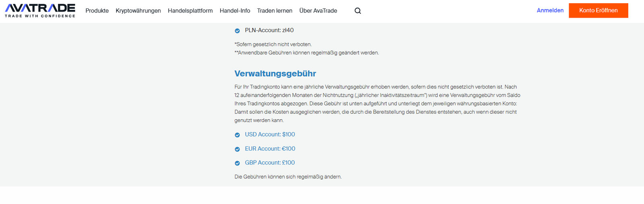The image size is (644, 204).
Task: Select the USD Account: $100 item
Action: [x=270, y=135]
